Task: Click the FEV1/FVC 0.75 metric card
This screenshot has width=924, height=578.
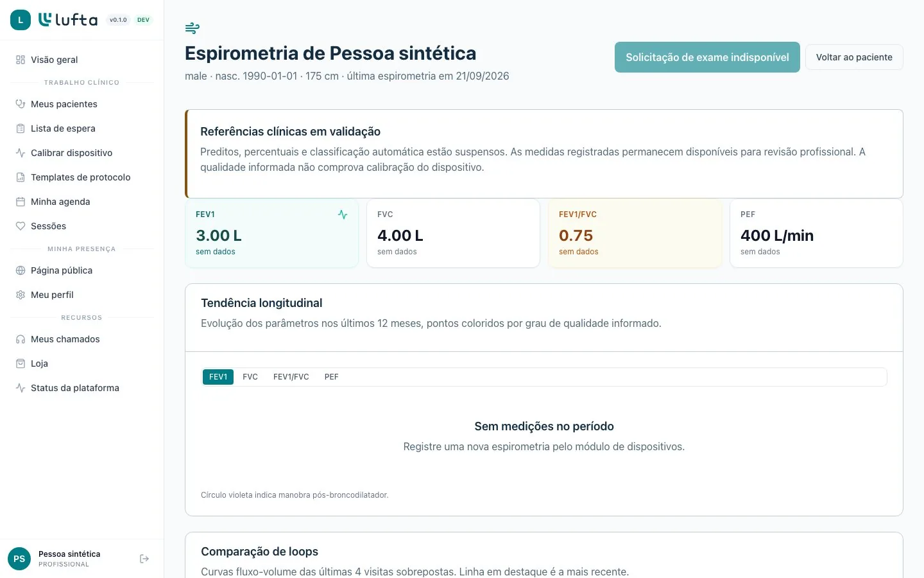Action: pos(635,233)
